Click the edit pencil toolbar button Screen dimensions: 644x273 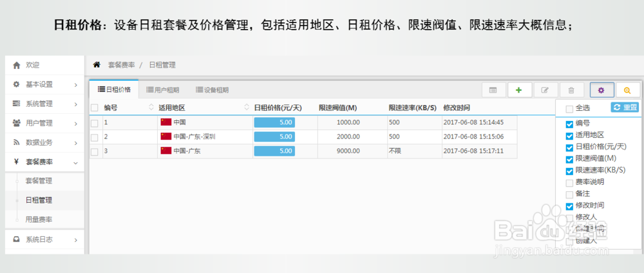click(x=545, y=90)
